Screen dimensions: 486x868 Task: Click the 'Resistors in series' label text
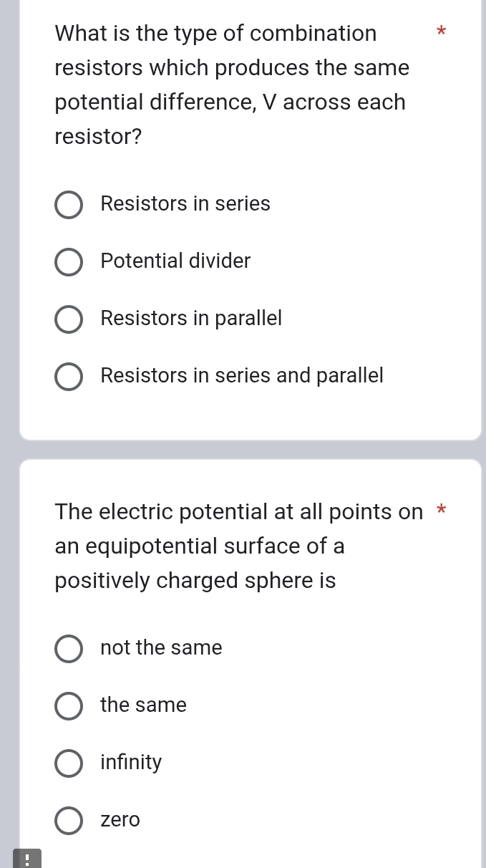click(185, 203)
